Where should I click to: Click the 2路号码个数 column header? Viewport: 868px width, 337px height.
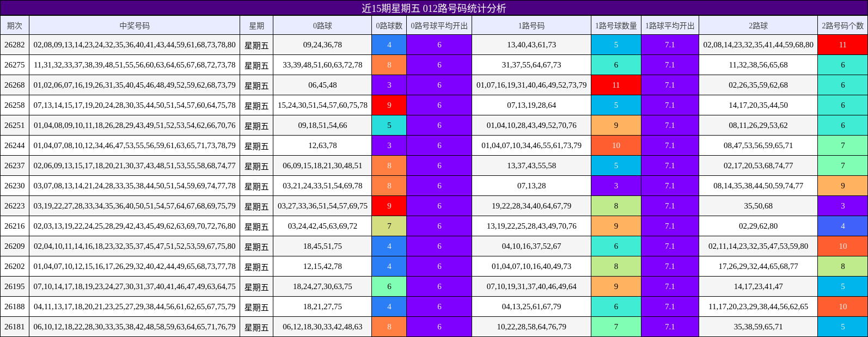pyautogui.click(x=842, y=26)
